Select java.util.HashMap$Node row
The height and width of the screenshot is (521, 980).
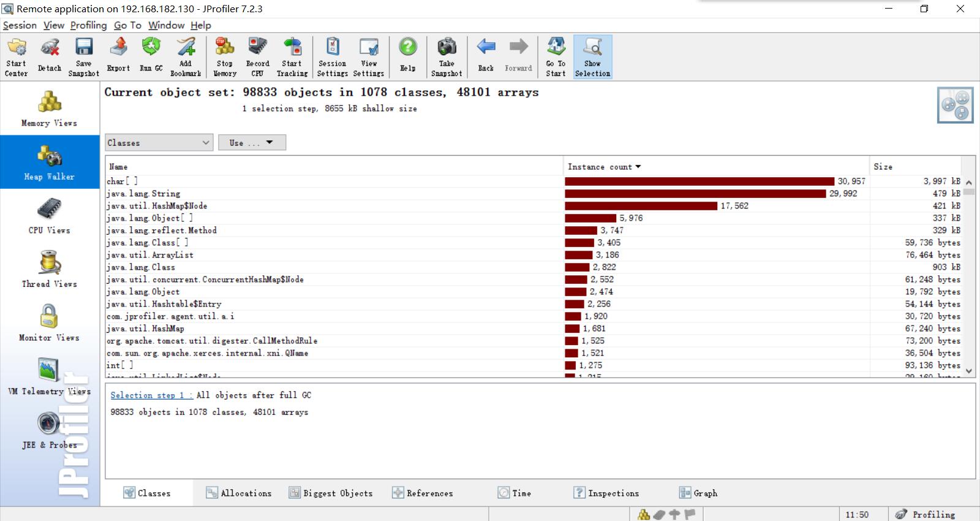point(533,205)
